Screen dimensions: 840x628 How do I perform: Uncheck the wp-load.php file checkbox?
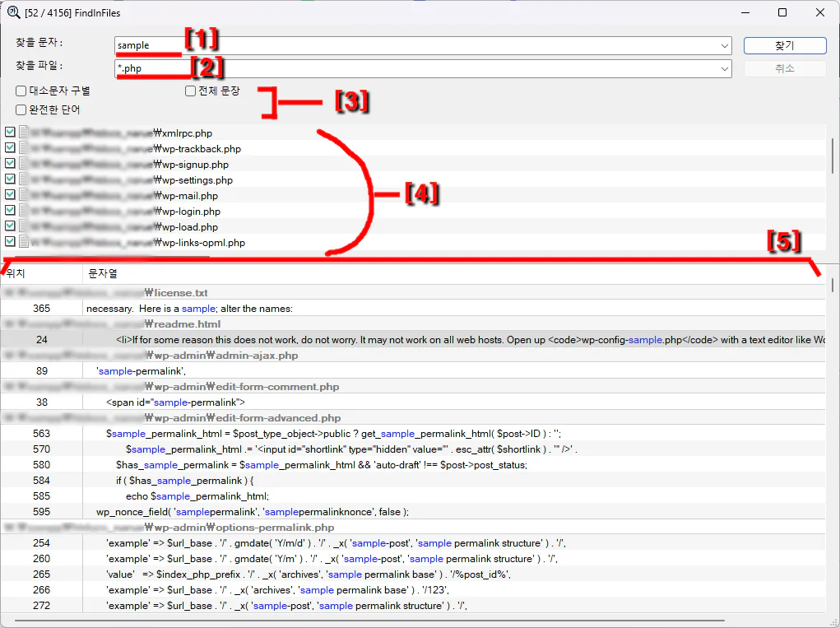point(10,227)
